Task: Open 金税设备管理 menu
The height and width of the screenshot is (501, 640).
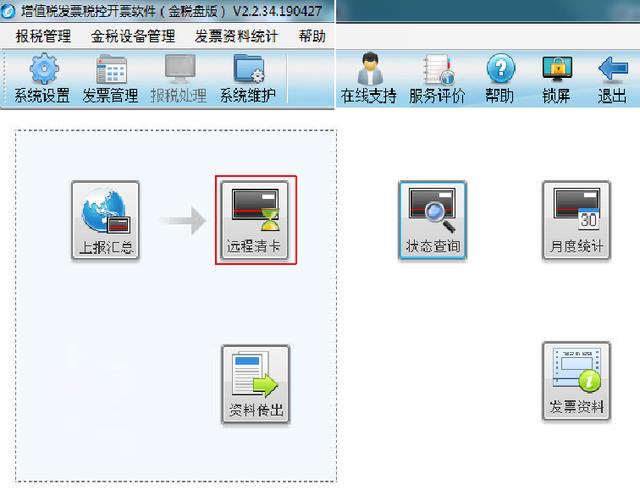Action: [x=133, y=36]
